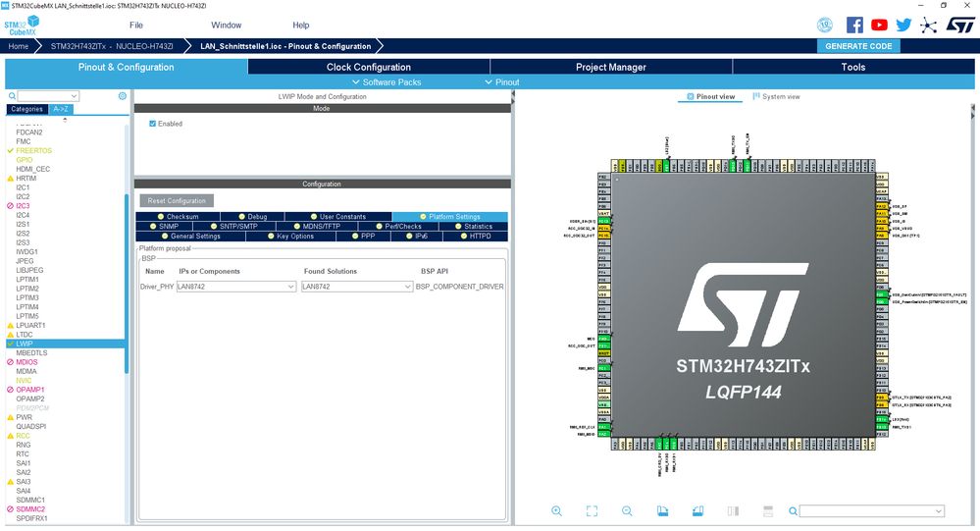Screen dimensions: 980x531
Task: Toggle vertical split view icon
Action: click(x=733, y=511)
